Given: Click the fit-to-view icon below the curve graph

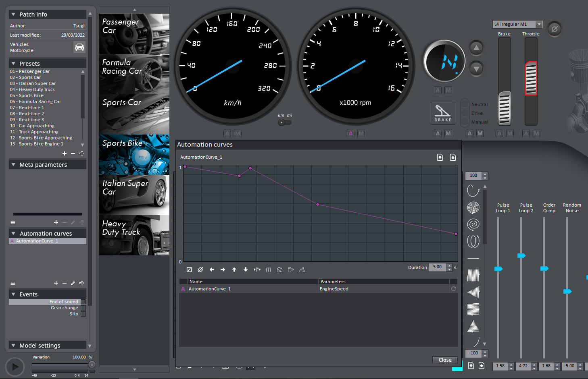Looking at the screenshot, I should tap(189, 270).
